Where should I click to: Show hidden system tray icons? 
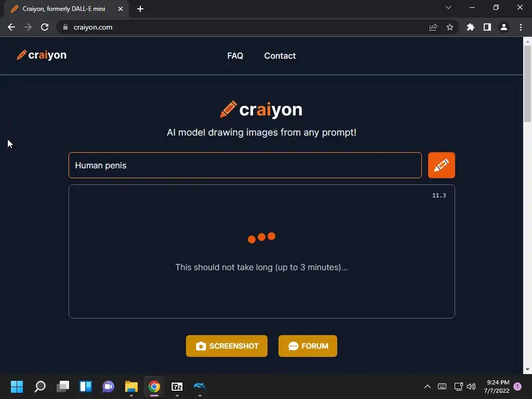(428, 387)
